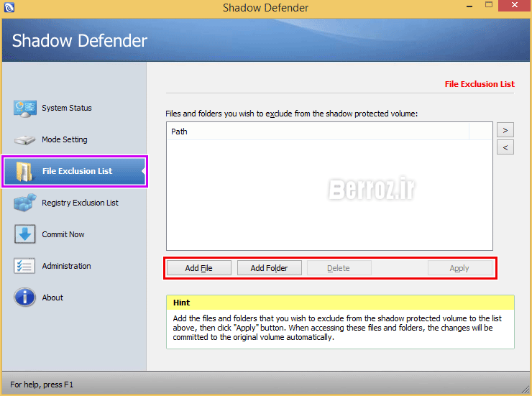Click the About info icon
Viewport: 532px width, 396px height.
pos(24,298)
